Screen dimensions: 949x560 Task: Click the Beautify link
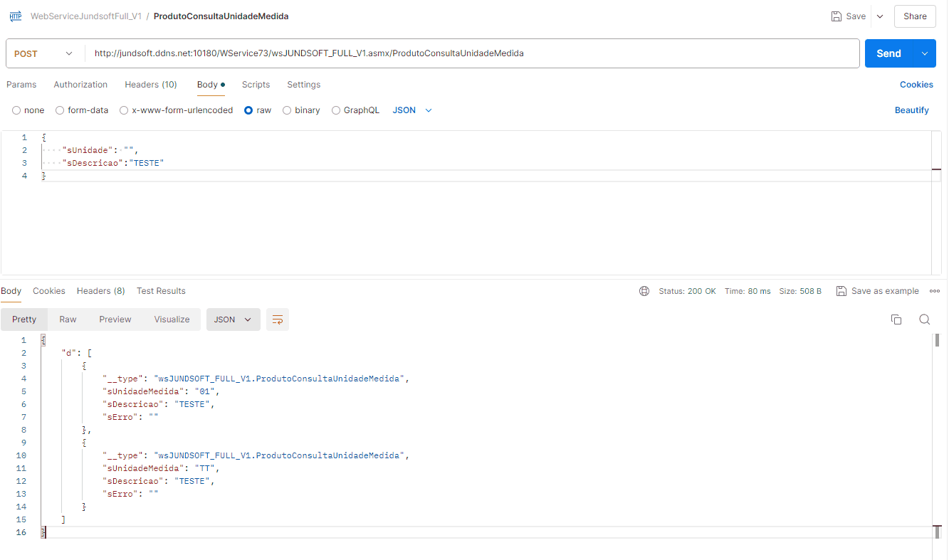(911, 110)
